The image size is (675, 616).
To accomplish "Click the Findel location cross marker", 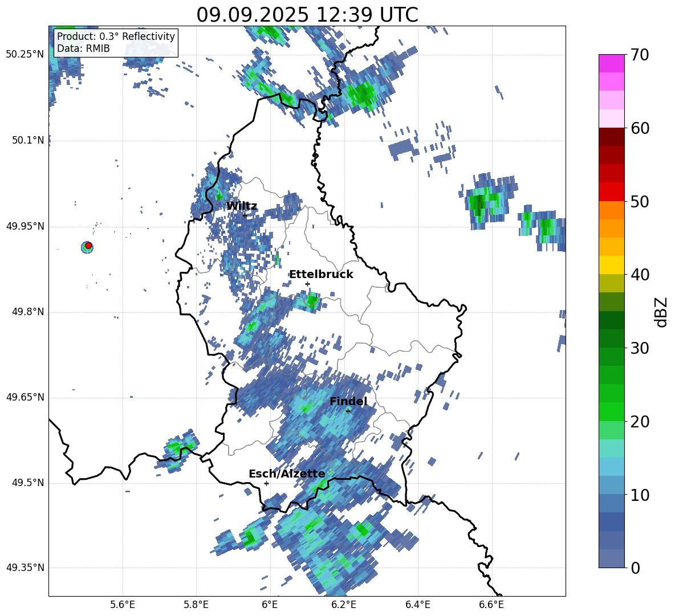I will [348, 411].
